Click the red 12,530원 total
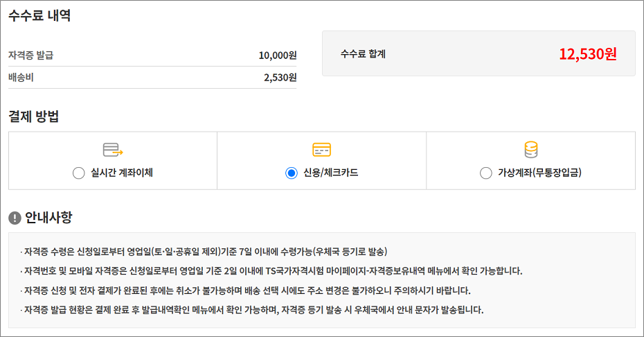The width and height of the screenshot is (644, 337). point(588,54)
